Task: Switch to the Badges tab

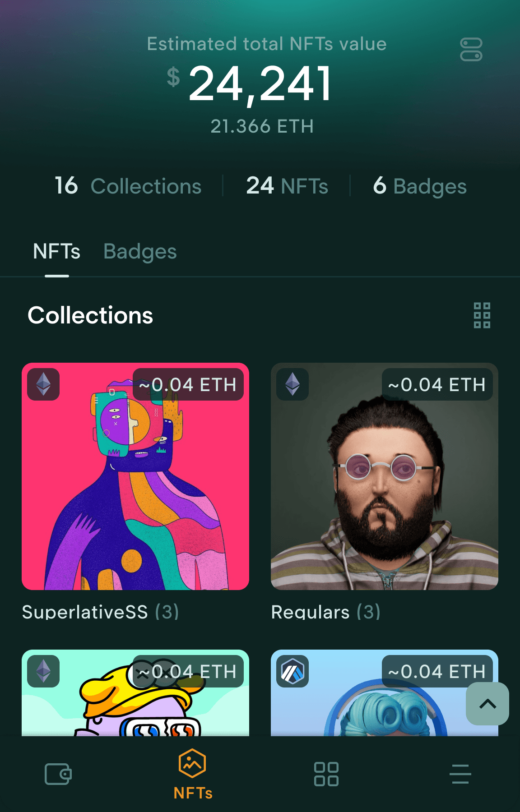Action: pos(140,252)
